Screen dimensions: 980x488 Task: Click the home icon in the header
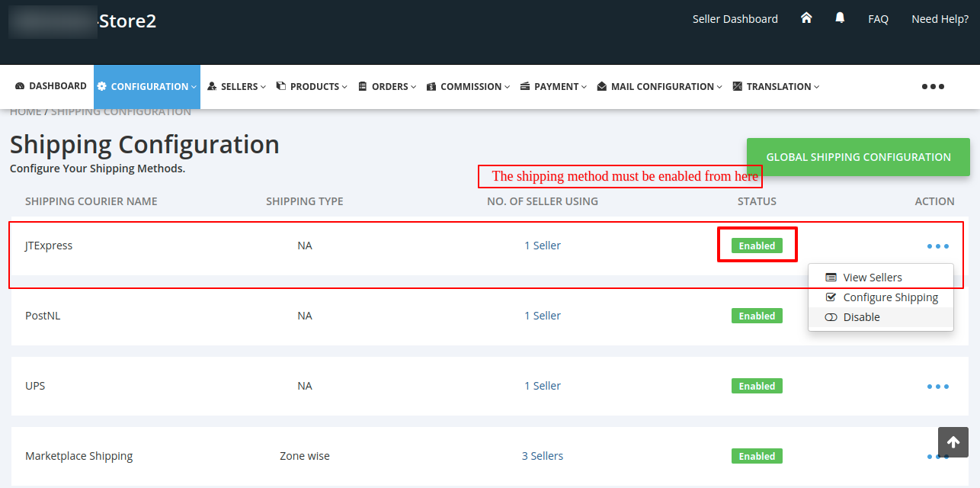806,18
